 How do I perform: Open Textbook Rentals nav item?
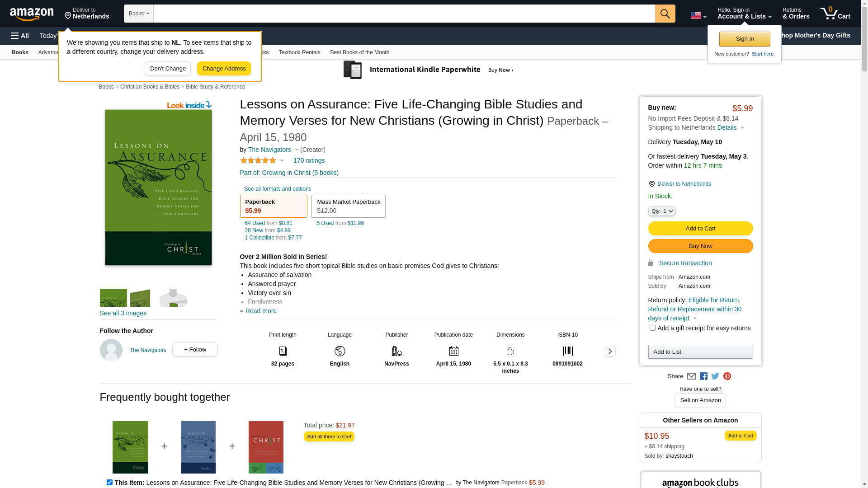pyautogui.click(x=299, y=52)
